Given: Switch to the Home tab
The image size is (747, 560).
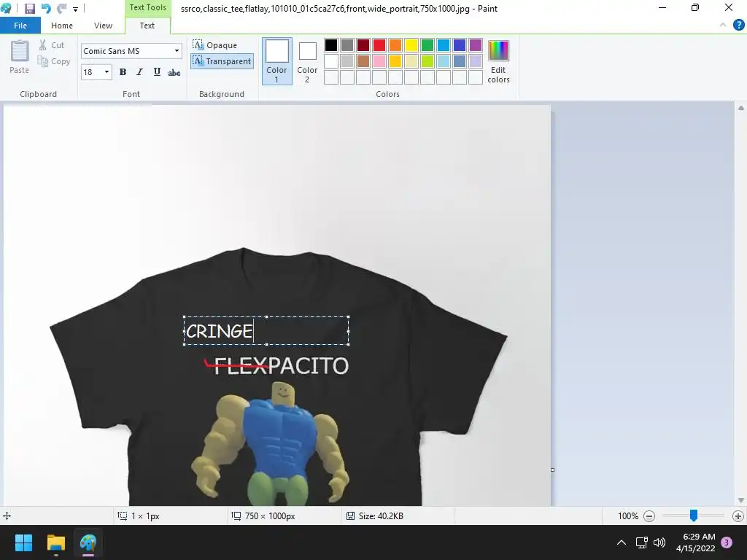Looking at the screenshot, I should click(62, 26).
